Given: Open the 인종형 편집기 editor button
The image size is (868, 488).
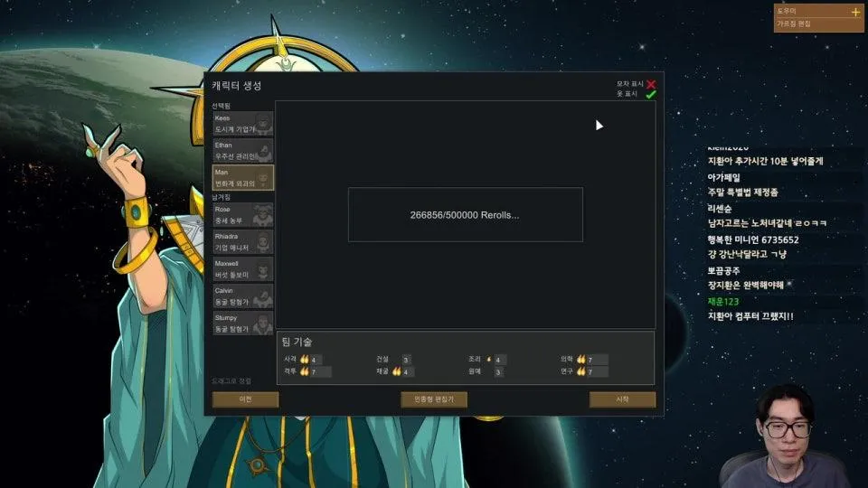Looking at the screenshot, I should [434, 399].
